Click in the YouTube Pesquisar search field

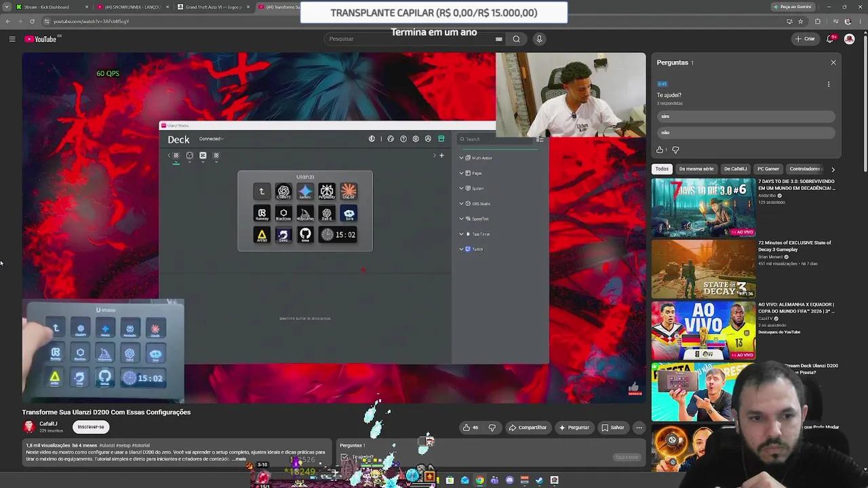410,39
